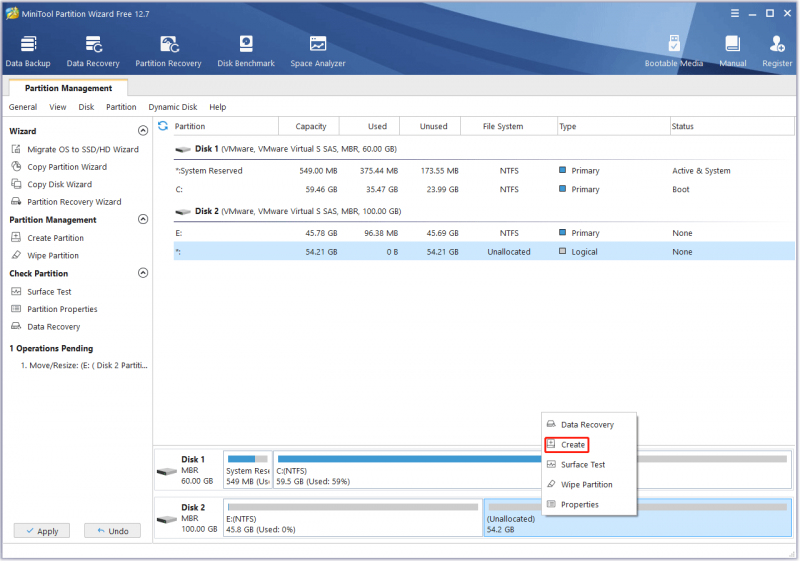The height and width of the screenshot is (561, 800).
Task: Choose Properties in context menu
Action: coord(589,504)
